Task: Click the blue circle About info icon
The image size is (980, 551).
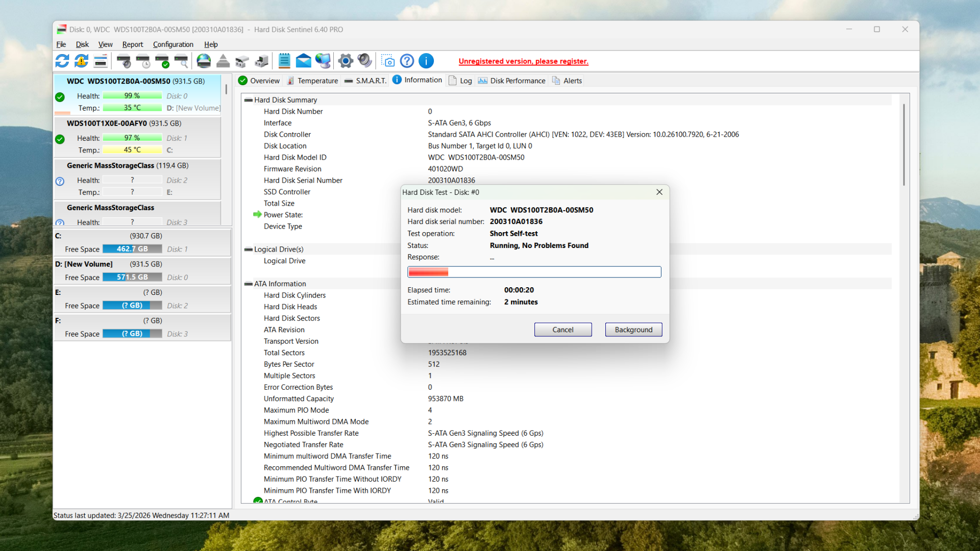Action: point(426,61)
